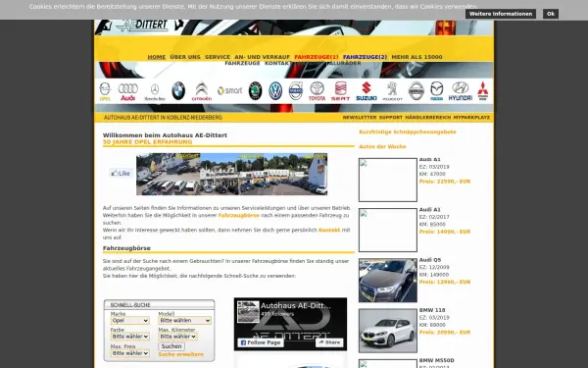Select the Skoda brand logo
588x368 pixels.
[255, 91]
